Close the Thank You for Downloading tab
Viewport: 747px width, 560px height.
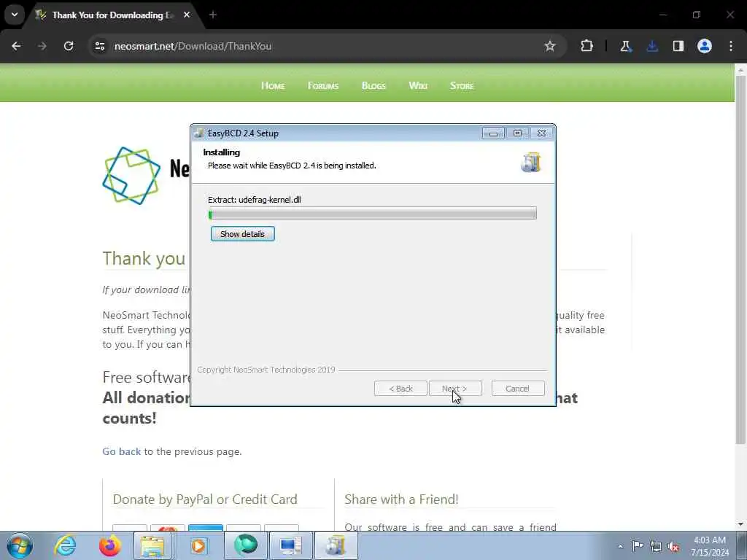187,15
